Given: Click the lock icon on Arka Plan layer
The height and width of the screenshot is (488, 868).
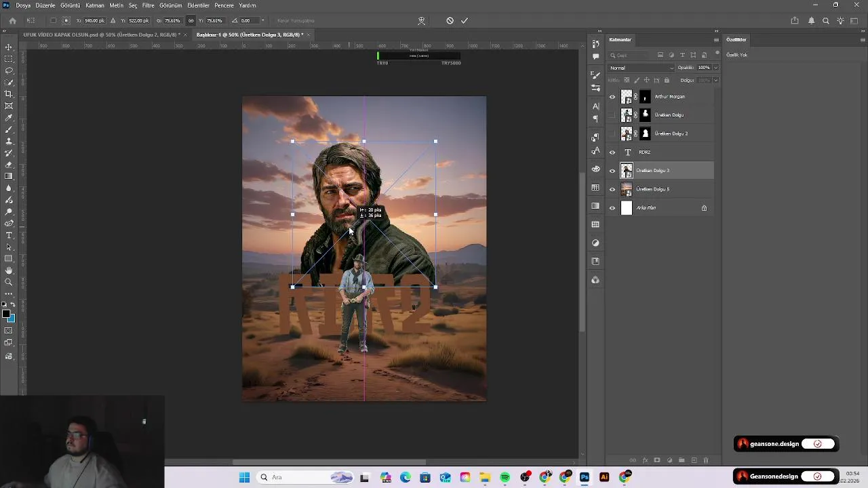Looking at the screenshot, I should coord(704,208).
